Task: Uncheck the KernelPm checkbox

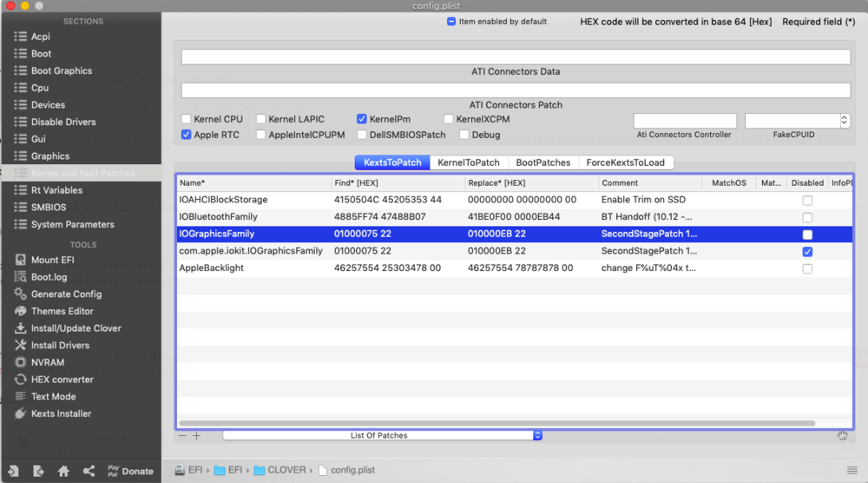Action: (x=362, y=119)
